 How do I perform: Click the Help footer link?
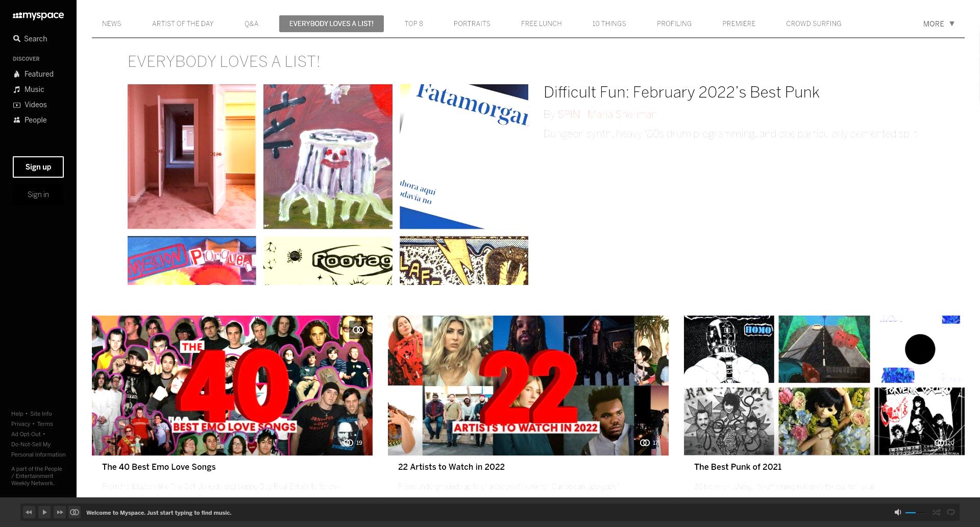17,414
